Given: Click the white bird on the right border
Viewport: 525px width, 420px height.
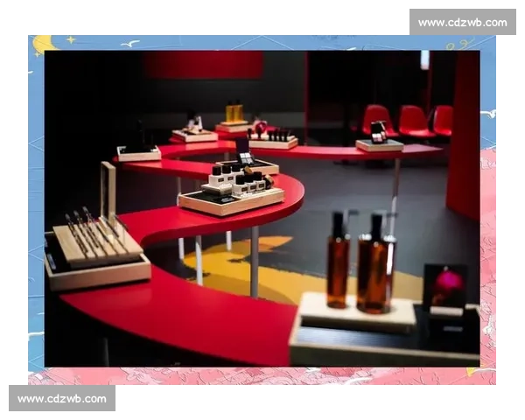Looking at the screenshot, I should click(x=488, y=114).
